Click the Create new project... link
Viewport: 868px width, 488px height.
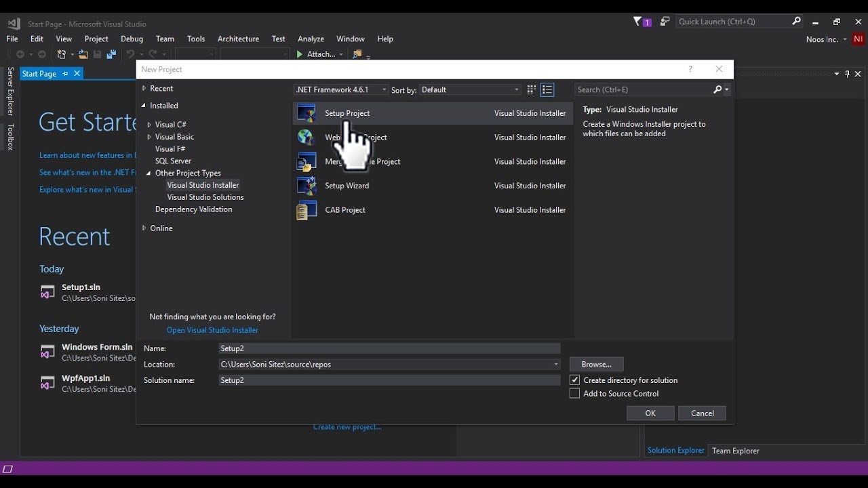[x=347, y=427]
